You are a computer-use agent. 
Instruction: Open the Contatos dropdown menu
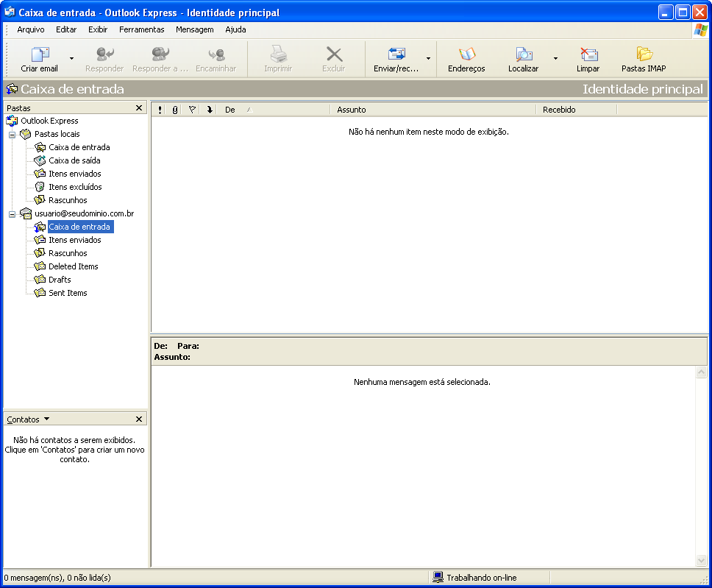tap(46, 419)
